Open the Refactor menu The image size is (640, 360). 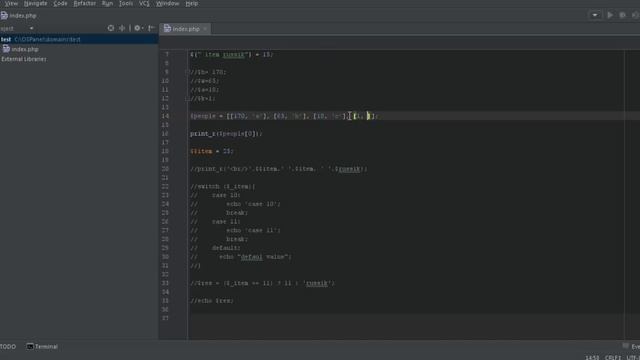(x=84, y=3)
